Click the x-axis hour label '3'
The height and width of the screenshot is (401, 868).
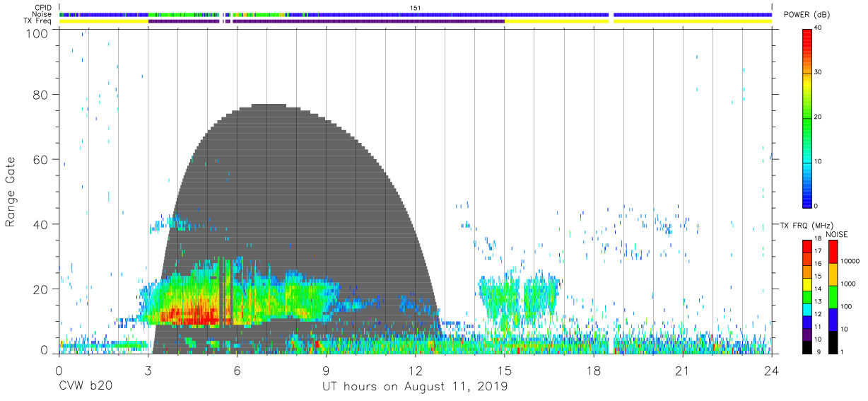pos(148,371)
